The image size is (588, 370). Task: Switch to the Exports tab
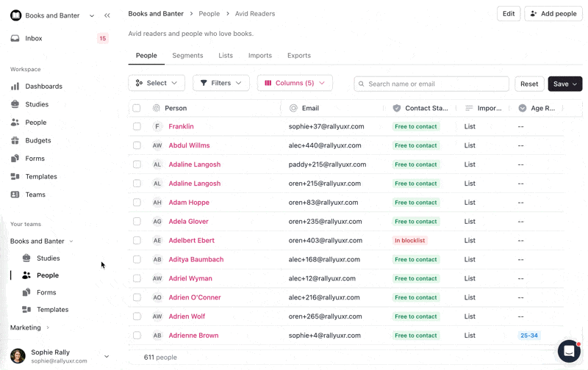(299, 55)
